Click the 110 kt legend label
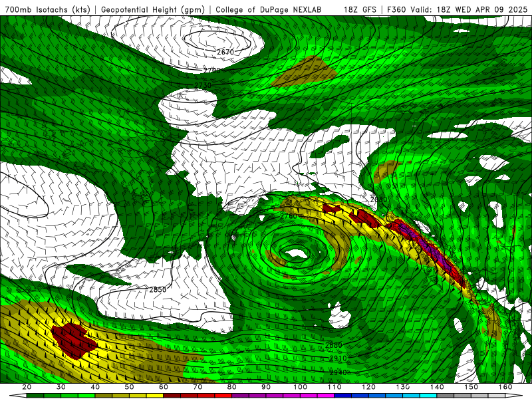The height and width of the screenshot is (399, 532). tap(334, 387)
